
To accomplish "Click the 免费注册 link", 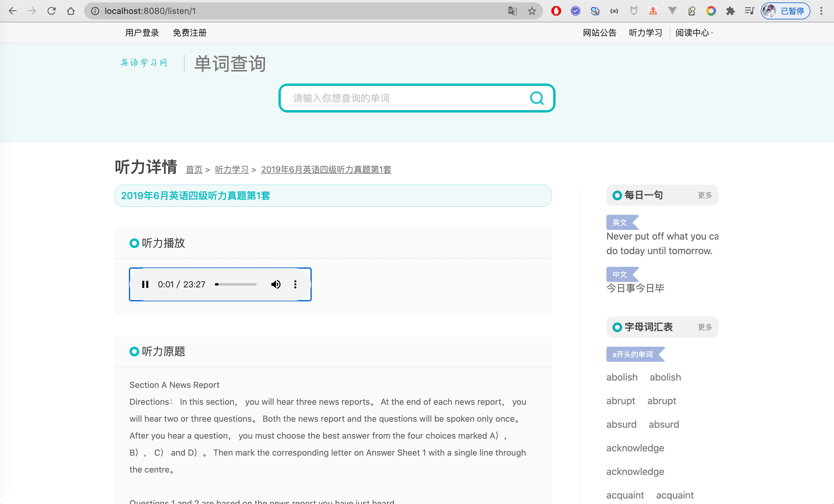I will [x=189, y=33].
